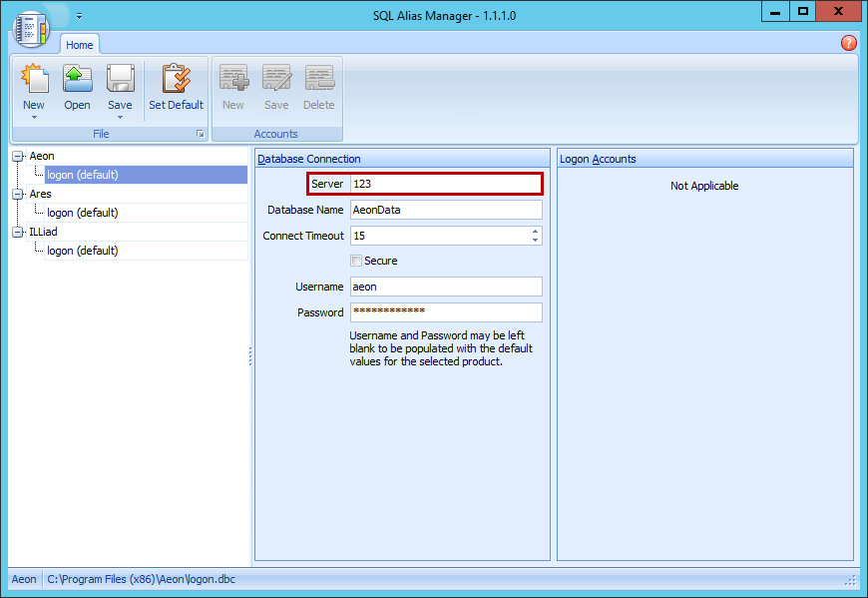Click the File group dialog launcher
868x598 pixels.
point(201,133)
